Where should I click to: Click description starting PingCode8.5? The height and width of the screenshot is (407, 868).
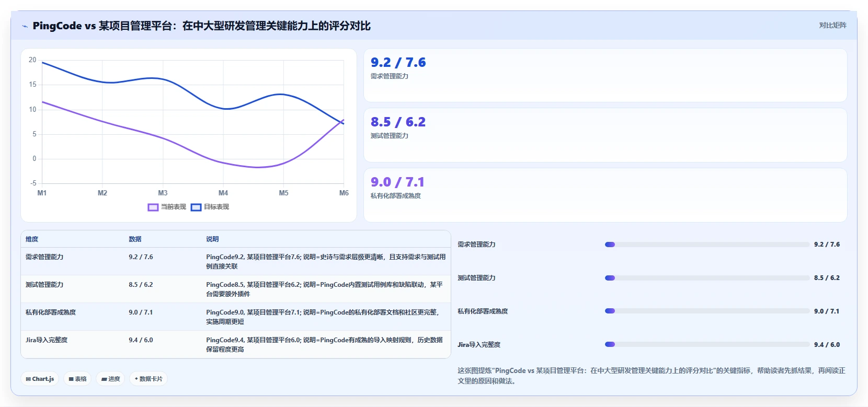(324, 289)
